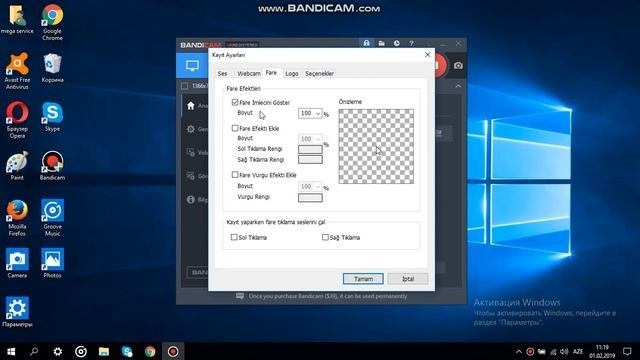Select screen recording mode monitor icon in Bandicam
Screen dimensions: 640x360
(192, 65)
